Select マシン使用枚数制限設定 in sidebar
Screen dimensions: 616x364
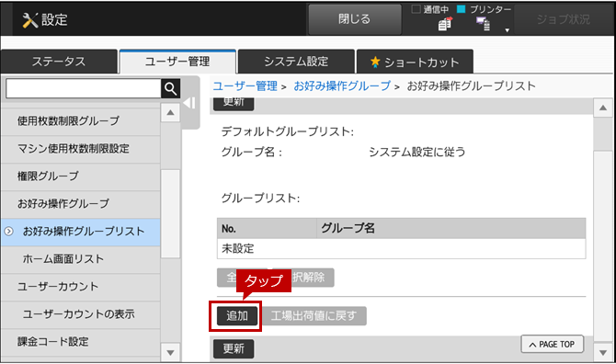coord(80,149)
